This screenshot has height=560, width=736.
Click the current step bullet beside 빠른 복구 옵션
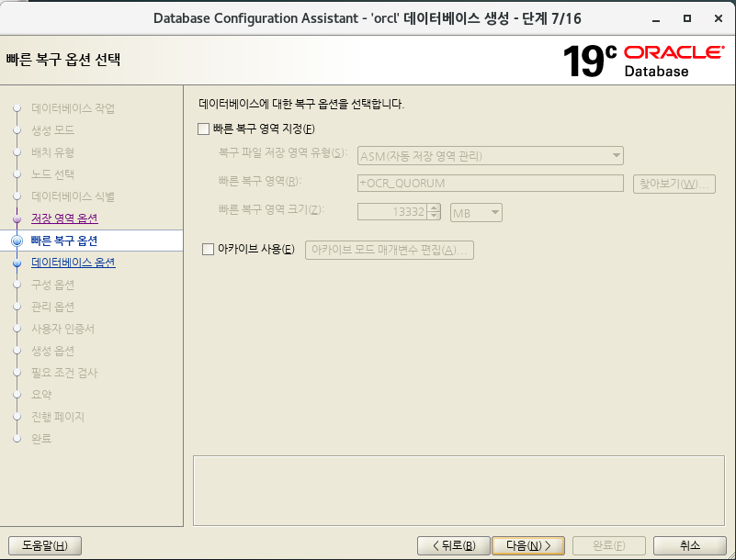[x=17, y=241]
